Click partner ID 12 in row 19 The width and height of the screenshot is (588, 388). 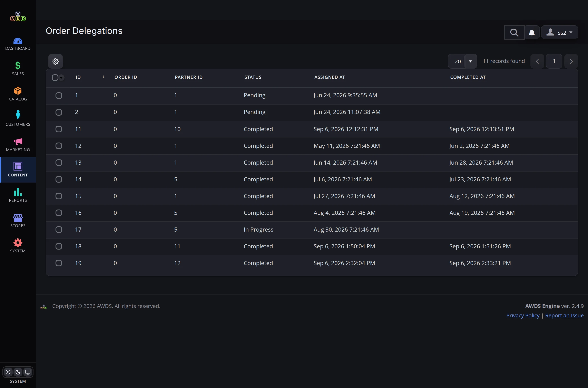177,263
